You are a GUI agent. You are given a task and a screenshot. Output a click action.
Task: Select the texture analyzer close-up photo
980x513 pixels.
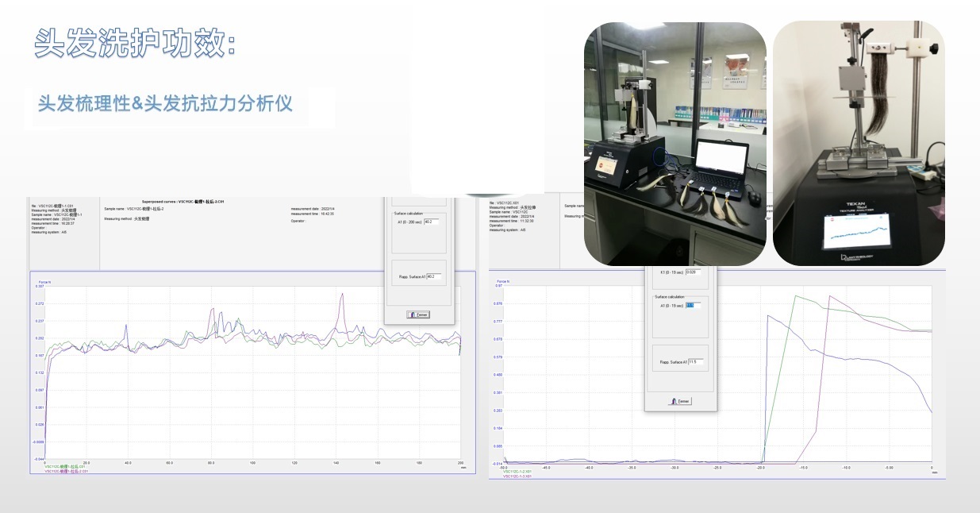click(x=859, y=143)
